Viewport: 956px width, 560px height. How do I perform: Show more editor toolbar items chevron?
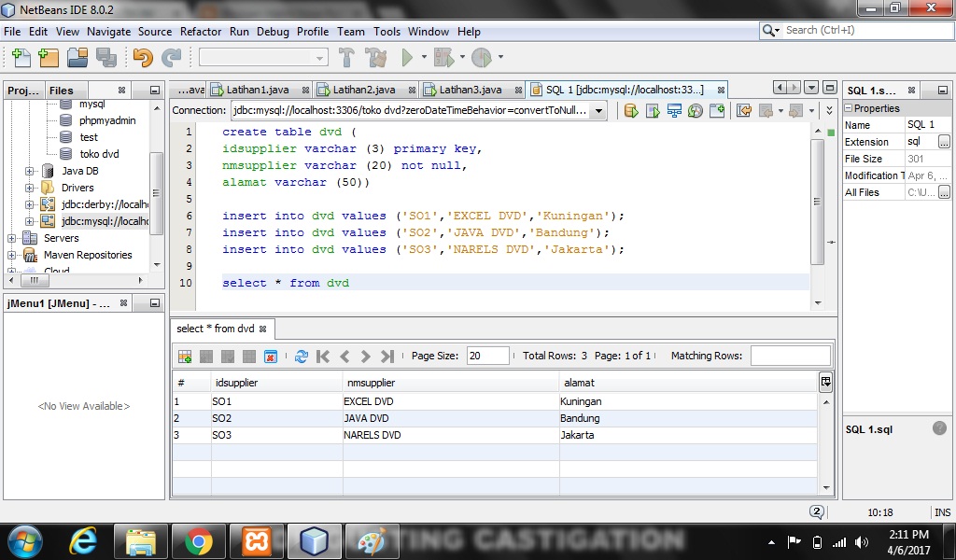point(829,110)
